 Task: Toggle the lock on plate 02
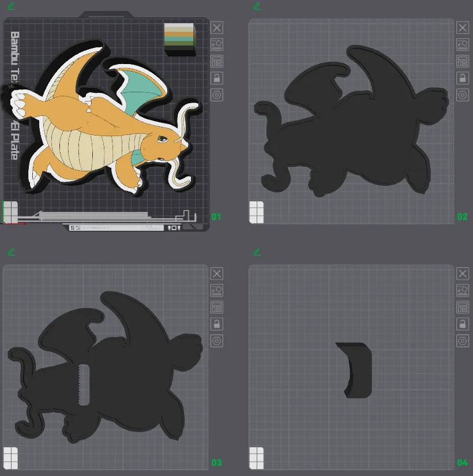[463, 78]
